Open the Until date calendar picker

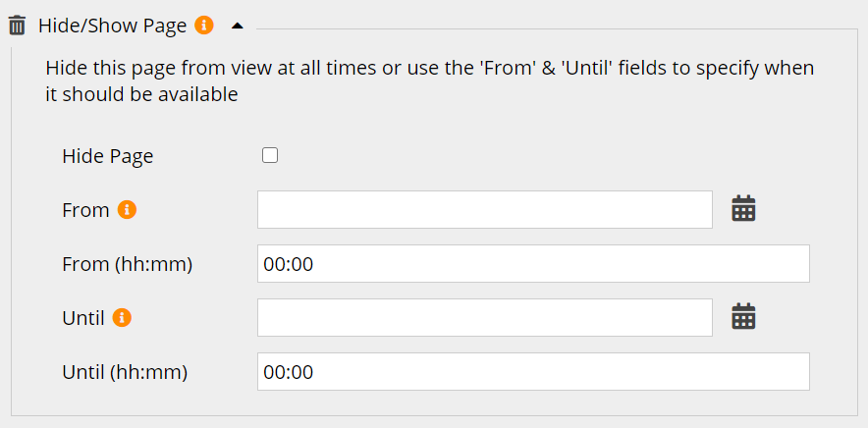pyautogui.click(x=743, y=316)
